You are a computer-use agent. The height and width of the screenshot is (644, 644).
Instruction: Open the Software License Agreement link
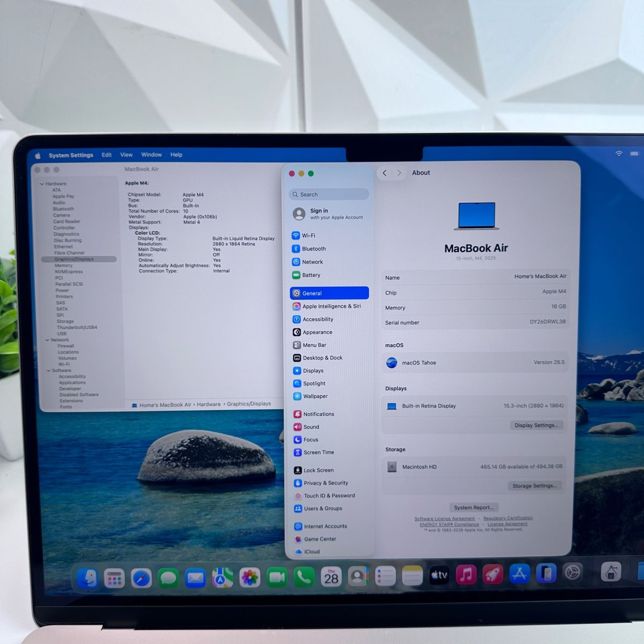click(x=444, y=519)
